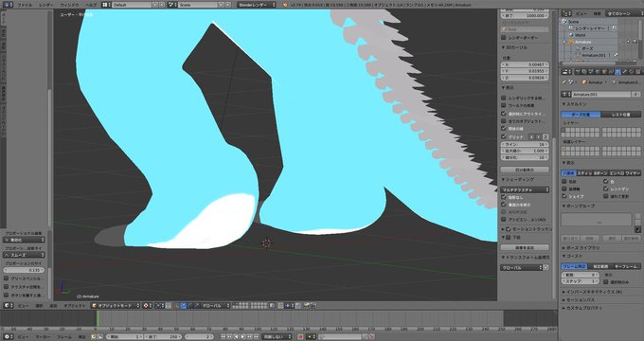Open the viewport shading selector icon
The image size is (644, 341).
(148, 306)
